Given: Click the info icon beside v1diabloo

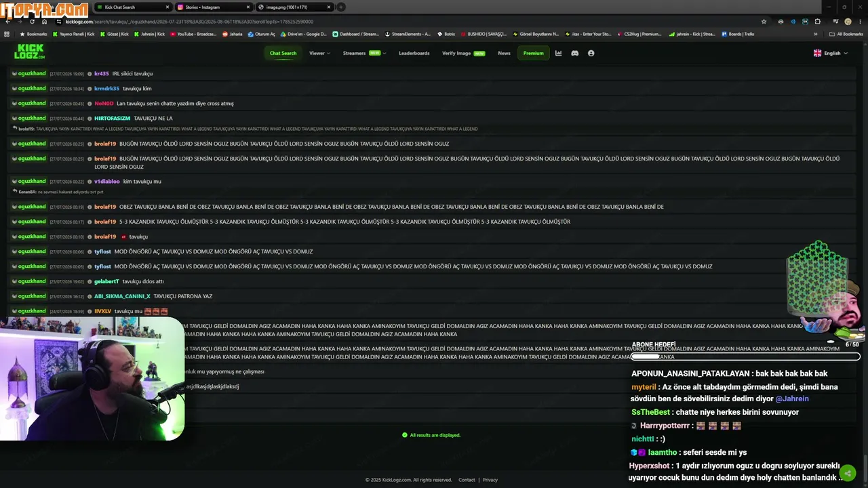Looking at the screenshot, I should click(90, 182).
